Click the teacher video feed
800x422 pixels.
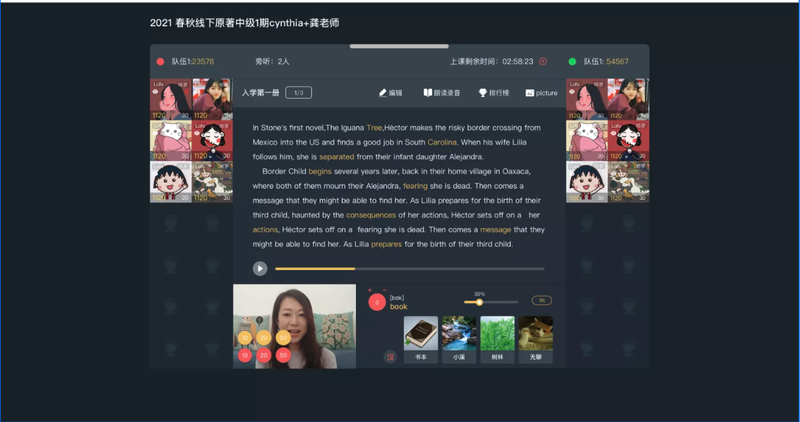(x=294, y=326)
